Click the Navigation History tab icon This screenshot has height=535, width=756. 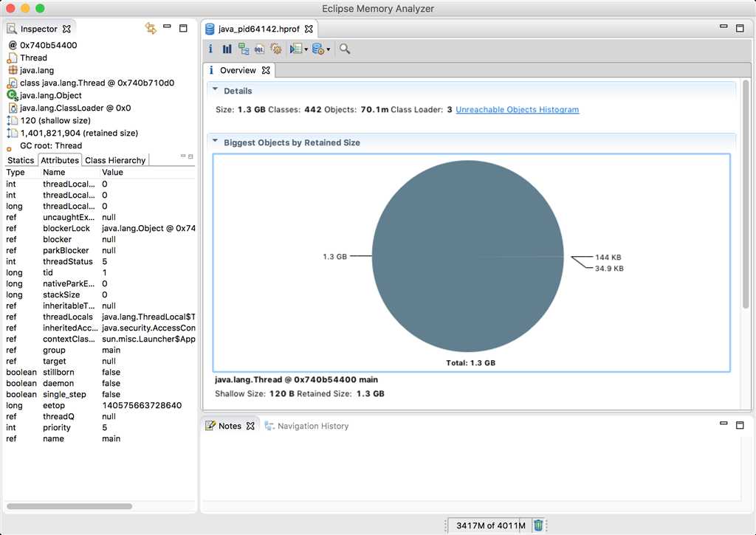269,426
